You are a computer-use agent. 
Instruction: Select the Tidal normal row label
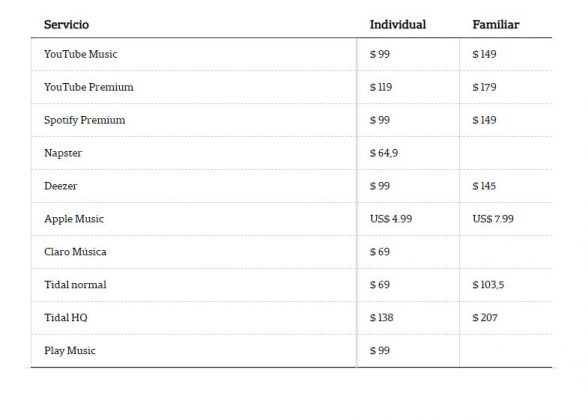tap(75, 285)
